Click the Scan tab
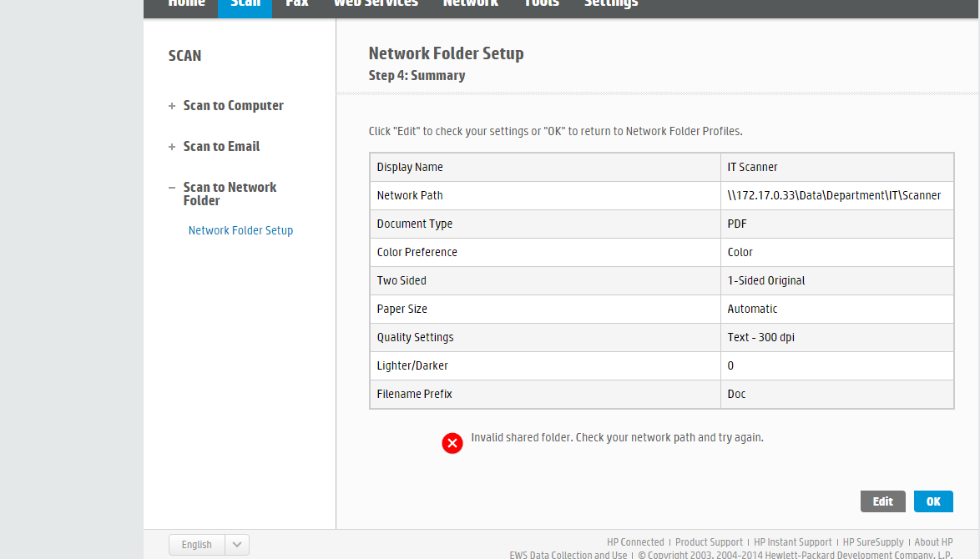Viewport: 980px width, 559px height. tap(245, 4)
